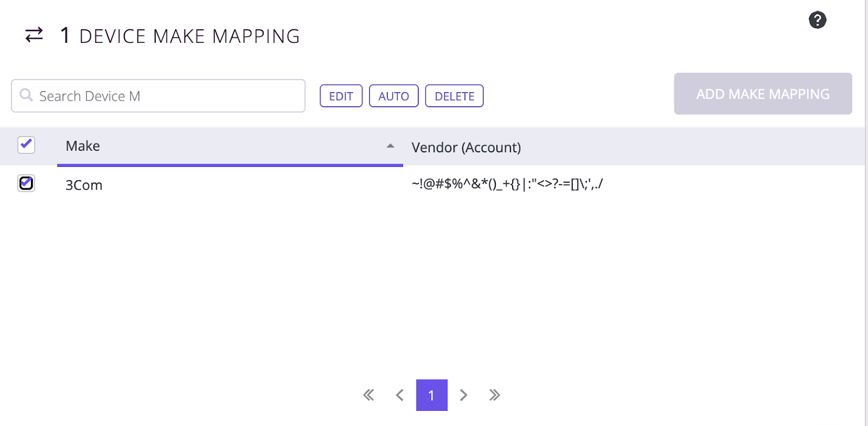Click the AUTO button
Image resolution: width=868 pixels, height=426 pixels.
(394, 96)
